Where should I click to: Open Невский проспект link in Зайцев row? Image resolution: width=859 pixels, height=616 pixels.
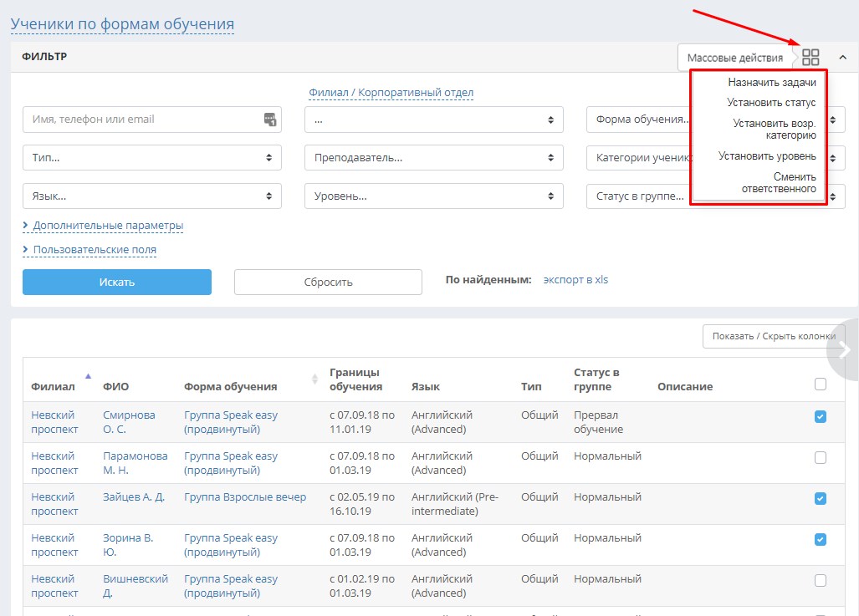click(x=54, y=504)
